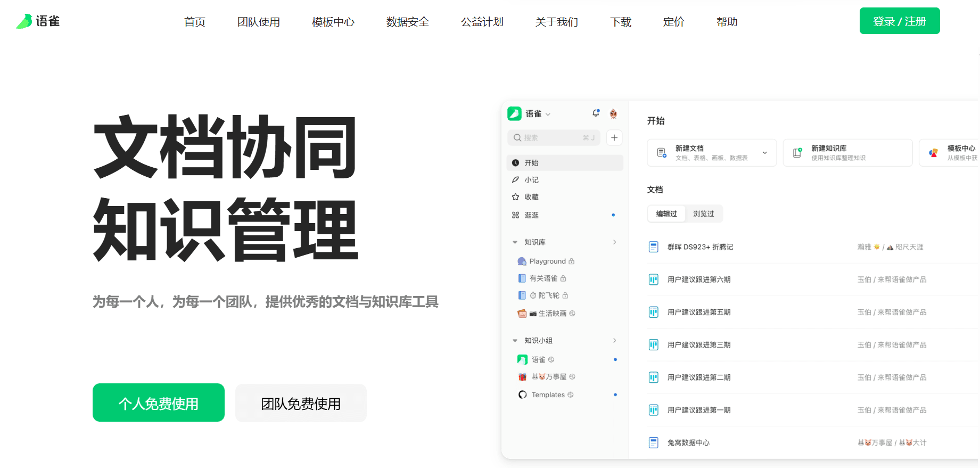Open 团队使用 in top navigation
Screen dimensions: 980x468
[259, 22]
